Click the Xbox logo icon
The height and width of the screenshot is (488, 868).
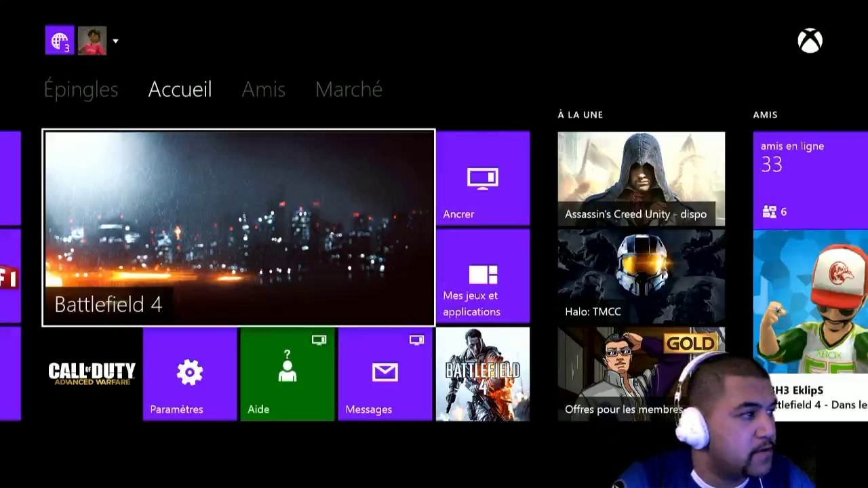[810, 41]
